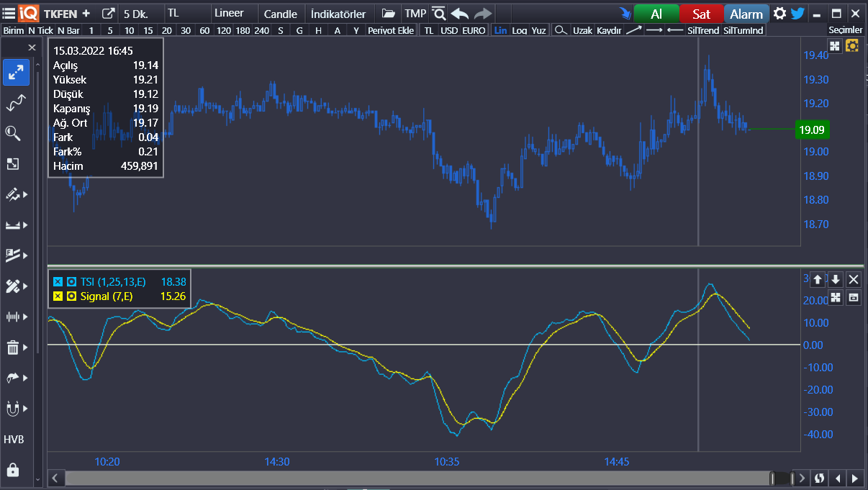The width and height of the screenshot is (868, 490).
Task: Click the SilTumInd button
Action: coord(743,30)
